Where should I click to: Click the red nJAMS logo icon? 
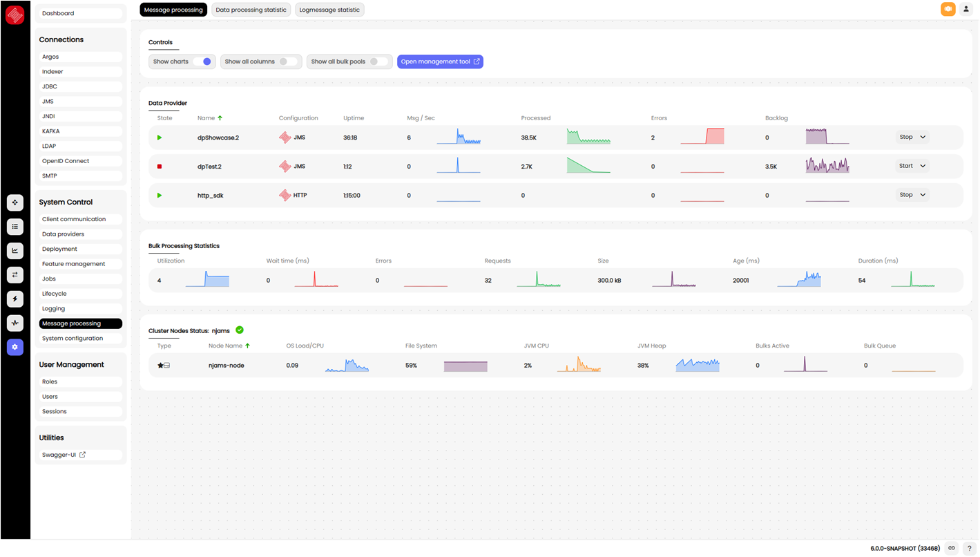[x=15, y=15]
